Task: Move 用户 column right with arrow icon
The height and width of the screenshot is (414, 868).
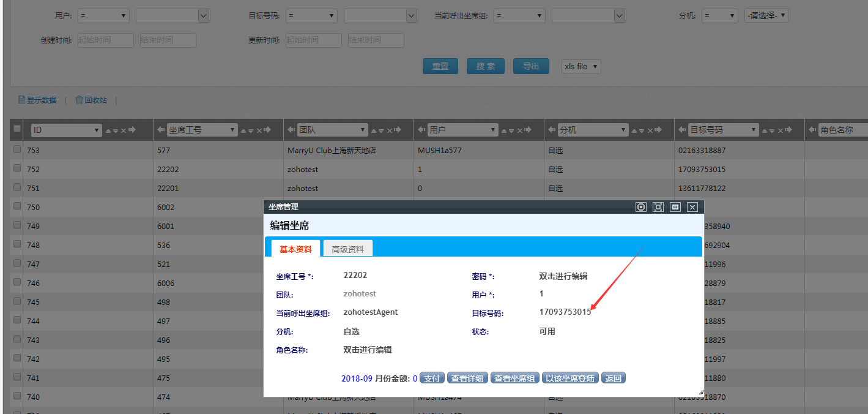Action: 529,130
